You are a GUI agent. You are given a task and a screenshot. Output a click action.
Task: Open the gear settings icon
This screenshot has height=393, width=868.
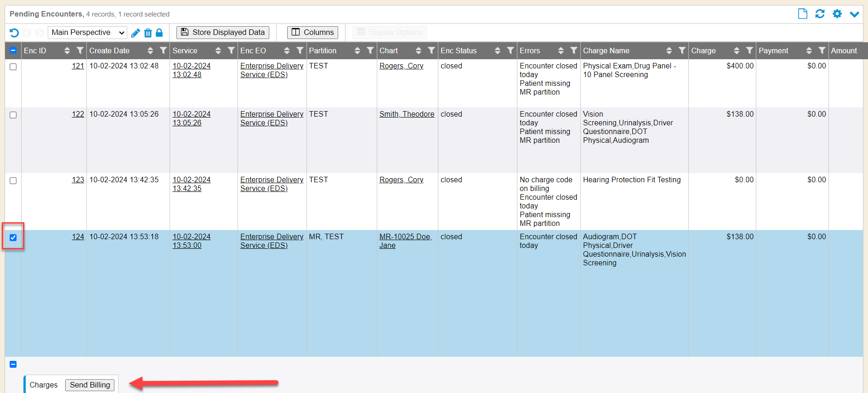tap(837, 14)
